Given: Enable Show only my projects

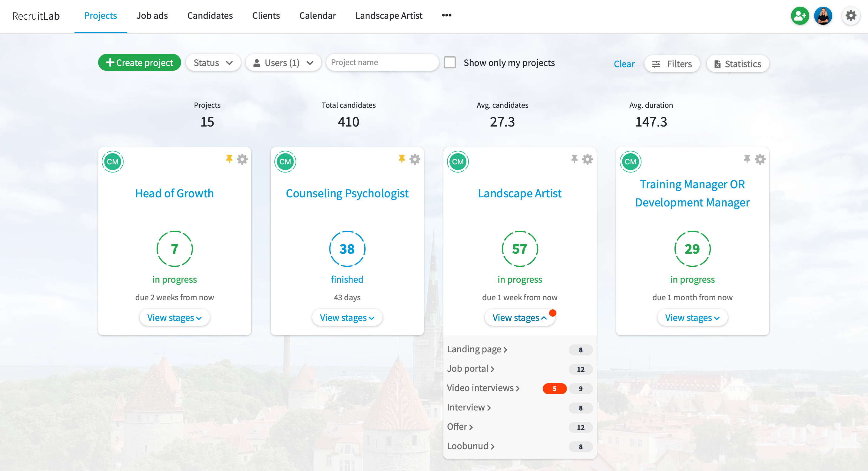Looking at the screenshot, I should [449, 62].
